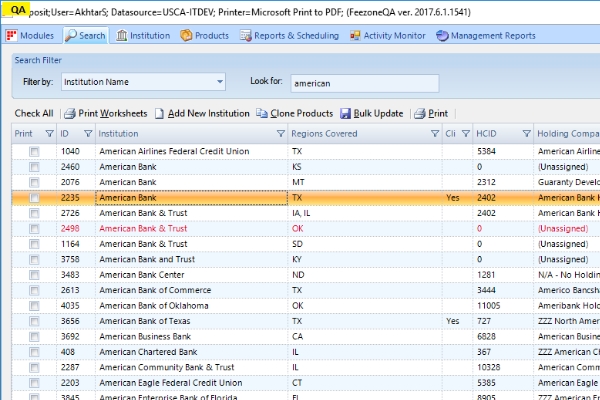Check print box for American Airlines Federal Credit Union
The image size is (600, 400).
pos(34,152)
